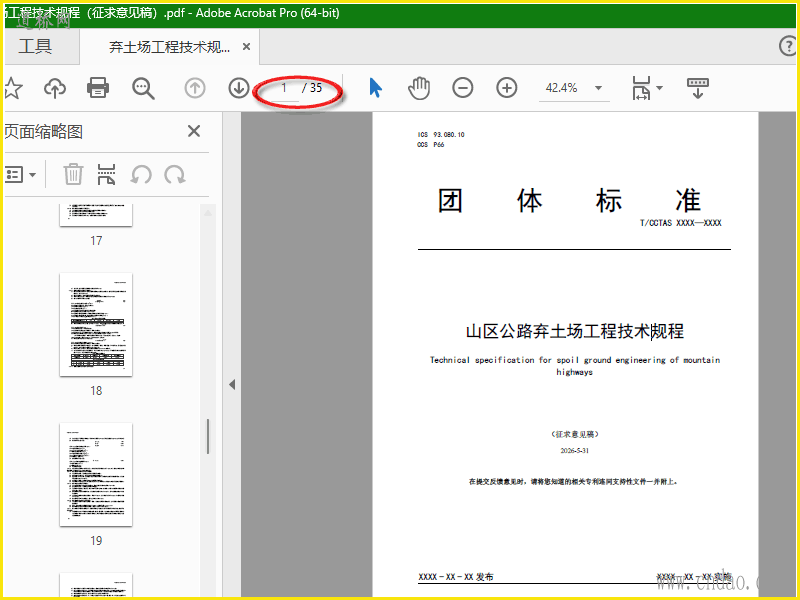Collapse the left pane with the triangle
800x600 pixels.
point(232,384)
